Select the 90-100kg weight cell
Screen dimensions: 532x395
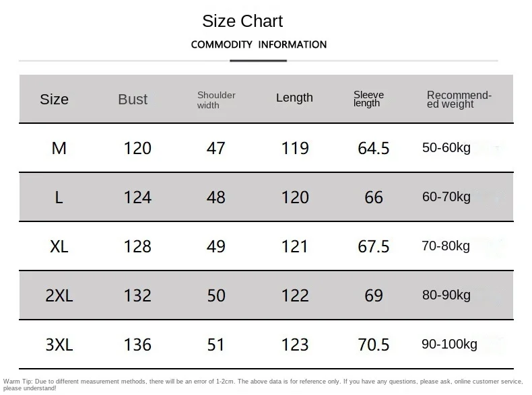click(x=449, y=344)
